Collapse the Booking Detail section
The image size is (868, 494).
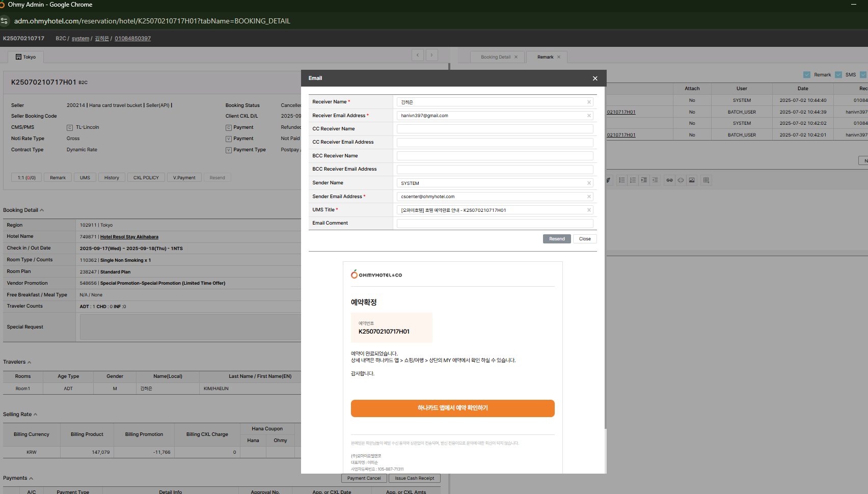coord(42,210)
